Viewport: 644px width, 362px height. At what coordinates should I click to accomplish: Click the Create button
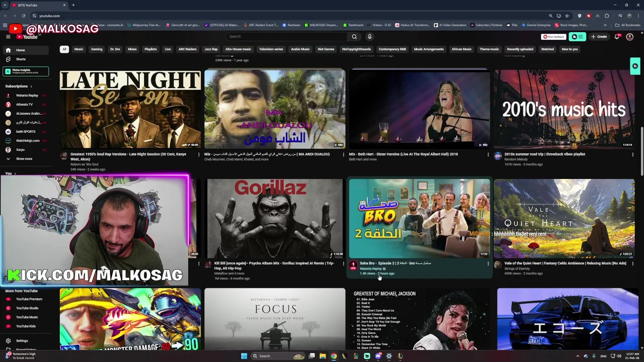coord(599,37)
